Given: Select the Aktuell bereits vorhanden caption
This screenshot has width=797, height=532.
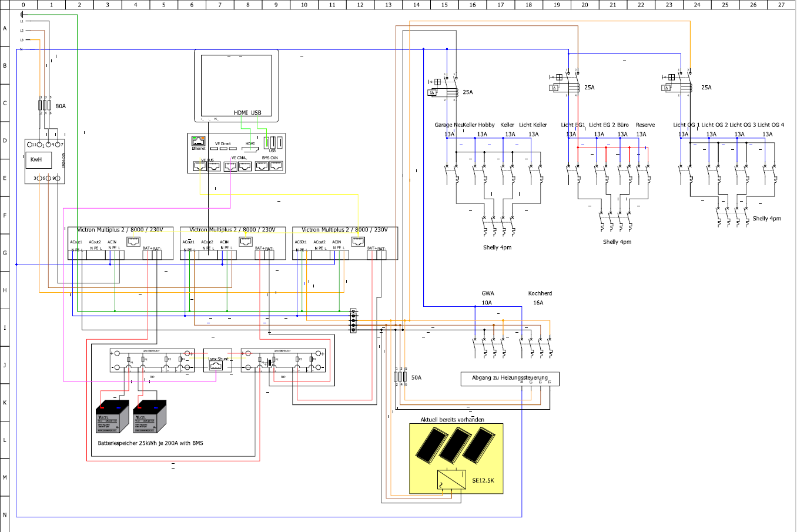Looking at the screenshot, I should tap(453, 420).
